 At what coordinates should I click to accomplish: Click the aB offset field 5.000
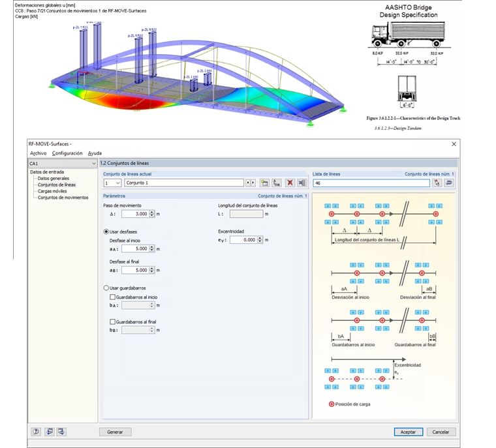135,271
